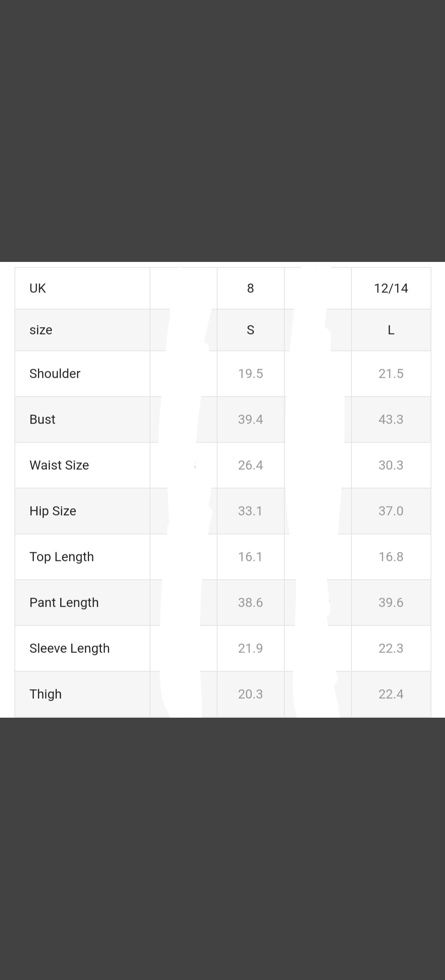Click the UK row header cell
Image resolution: width=445 pixels, height=980 pixels.
[38, 288]
